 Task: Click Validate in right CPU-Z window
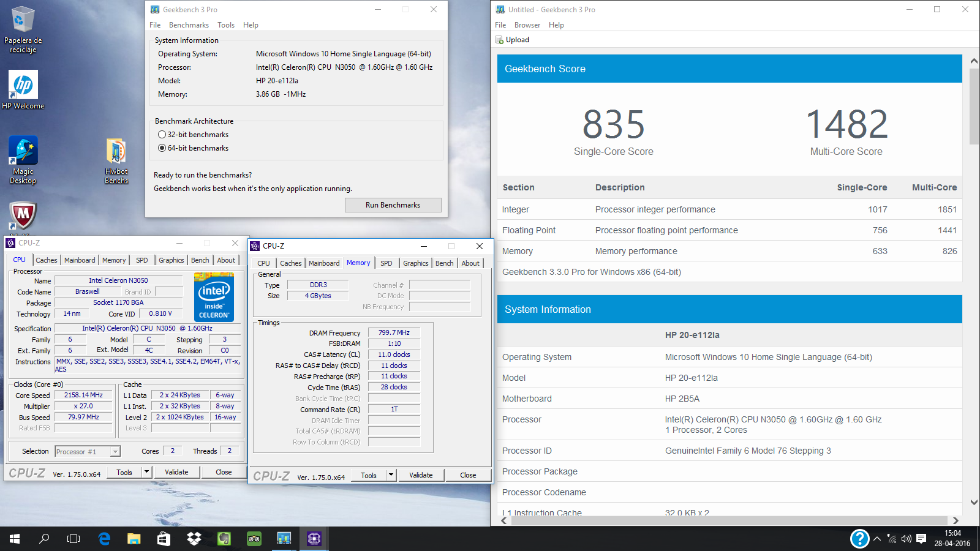click(421, 475)
